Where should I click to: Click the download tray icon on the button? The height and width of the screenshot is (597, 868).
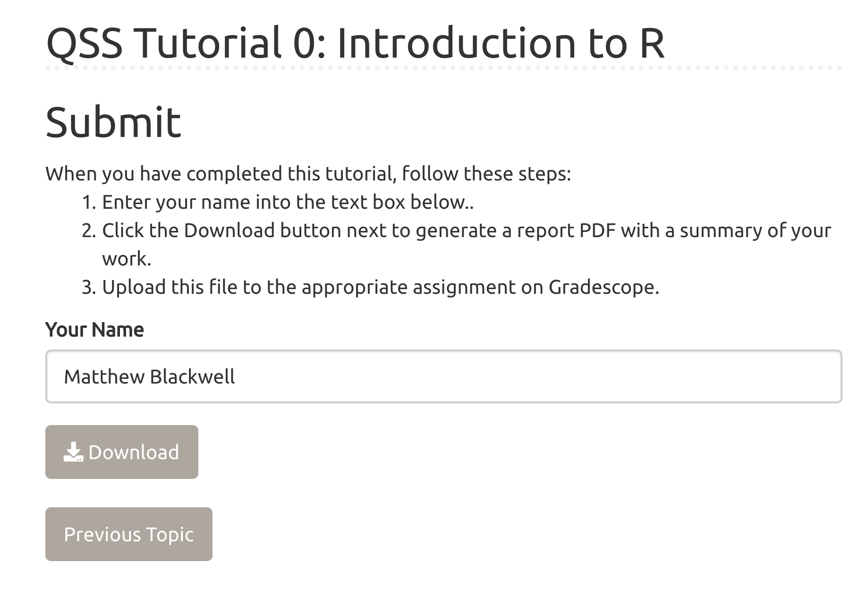(x=73, y=452)
